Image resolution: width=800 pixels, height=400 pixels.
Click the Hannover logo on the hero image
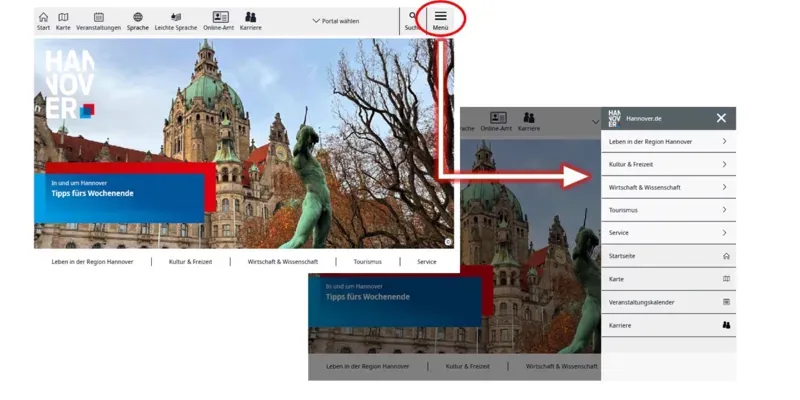click(69, 84)
